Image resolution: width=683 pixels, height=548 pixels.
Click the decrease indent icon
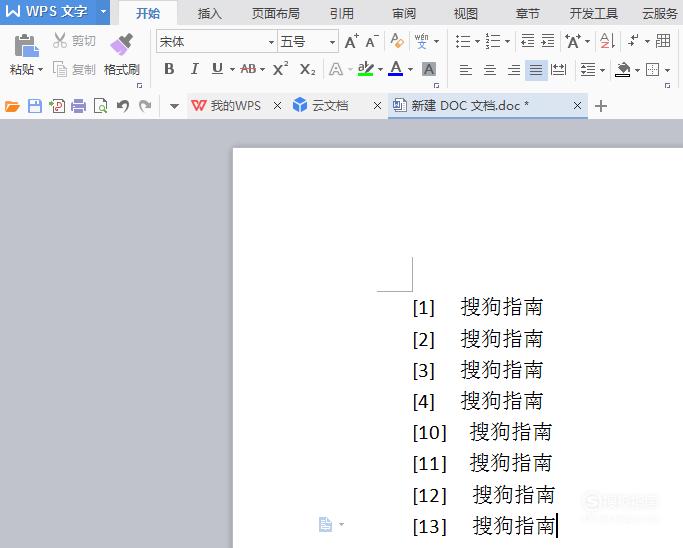pyautogui.click(x=527, y=41)
